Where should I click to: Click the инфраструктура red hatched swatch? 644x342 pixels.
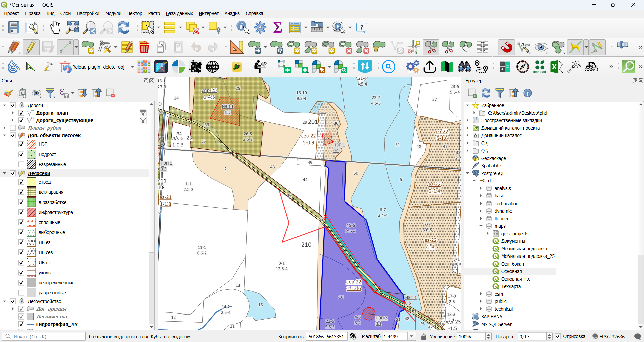(31, 212)
